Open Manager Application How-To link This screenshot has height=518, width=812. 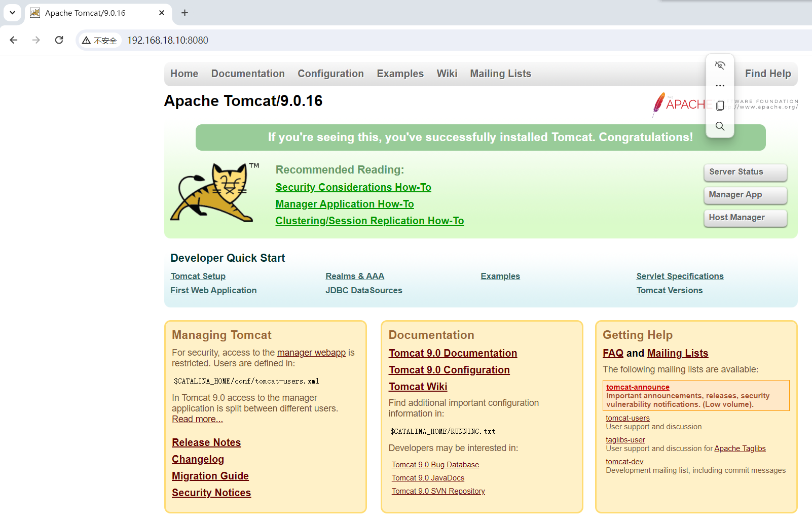345,204
